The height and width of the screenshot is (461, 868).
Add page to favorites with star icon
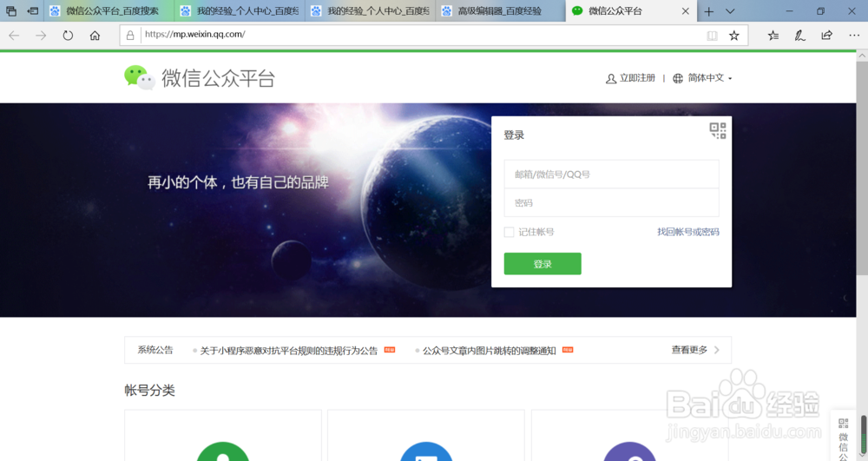734,36
